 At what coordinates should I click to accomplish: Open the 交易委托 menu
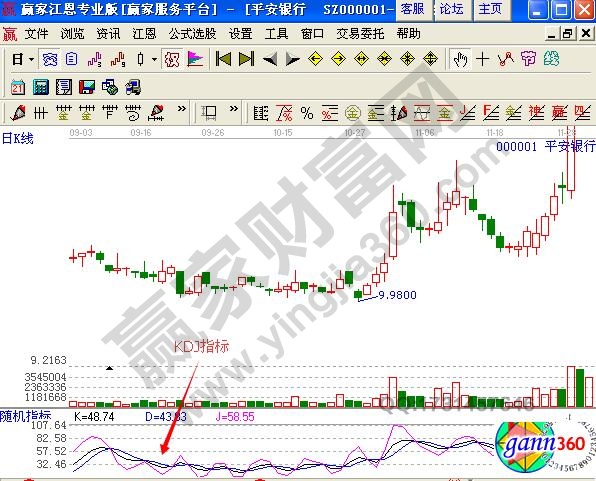click(x=360, y=34)
